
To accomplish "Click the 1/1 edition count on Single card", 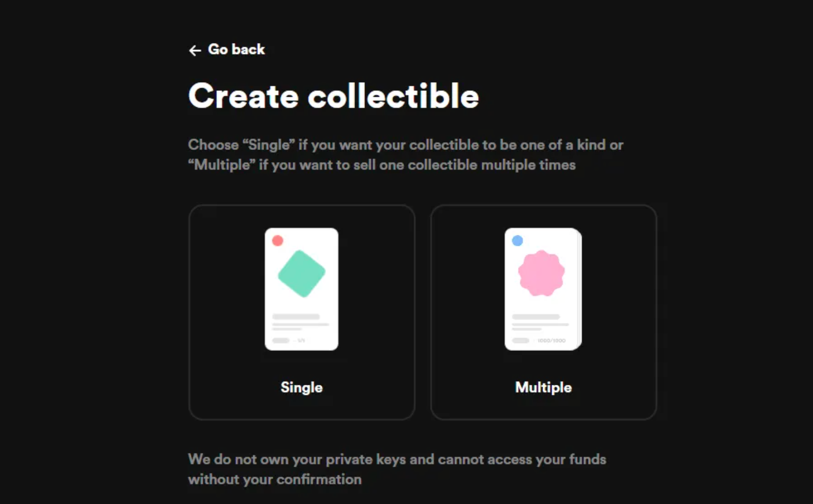I will pos(301,340).
